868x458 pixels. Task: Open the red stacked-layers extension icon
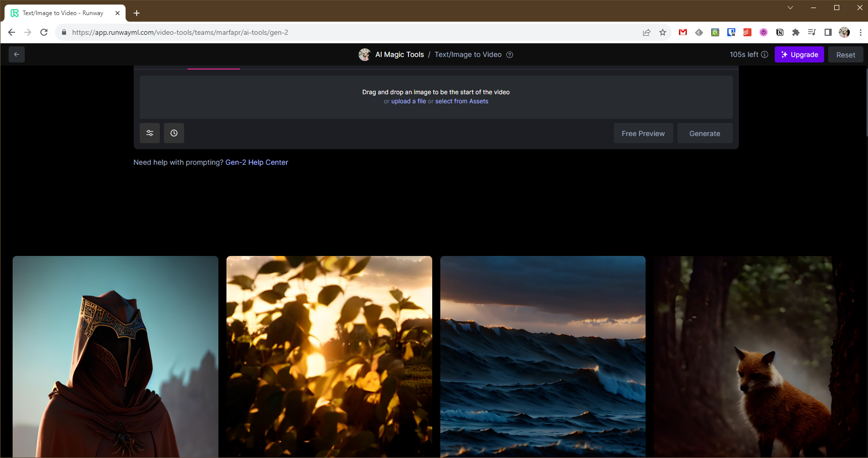(747, 32)
